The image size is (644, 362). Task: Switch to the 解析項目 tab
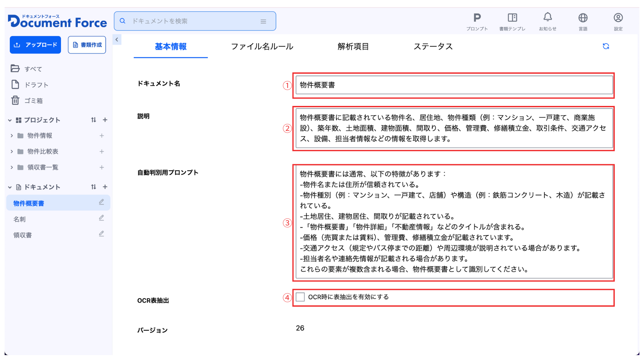click(353, 47)
